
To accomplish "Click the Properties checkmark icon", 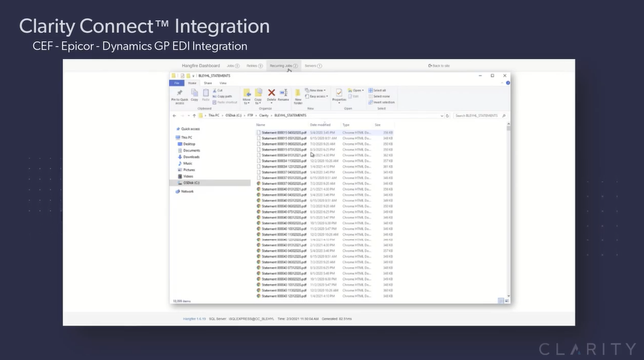I will point(339,93).
